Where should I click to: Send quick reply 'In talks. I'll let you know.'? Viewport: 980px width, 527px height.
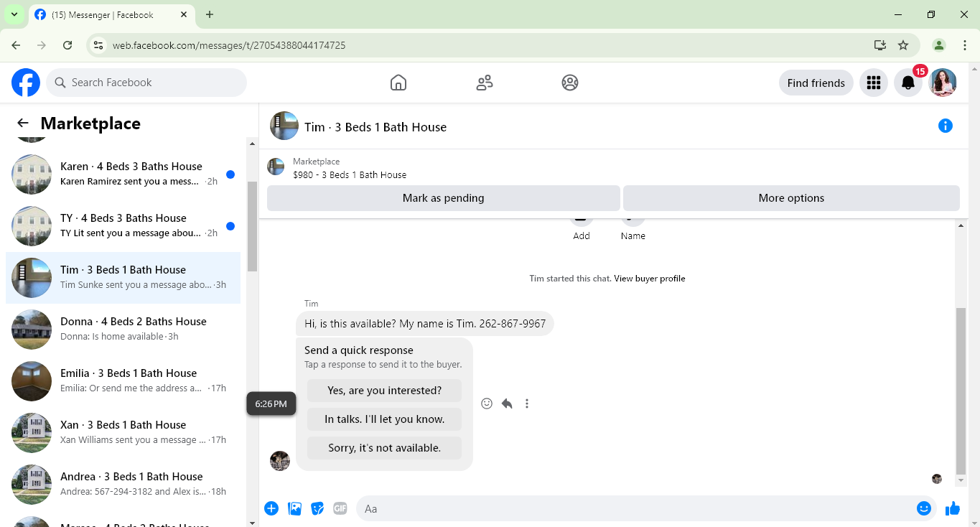pos(384,419)
